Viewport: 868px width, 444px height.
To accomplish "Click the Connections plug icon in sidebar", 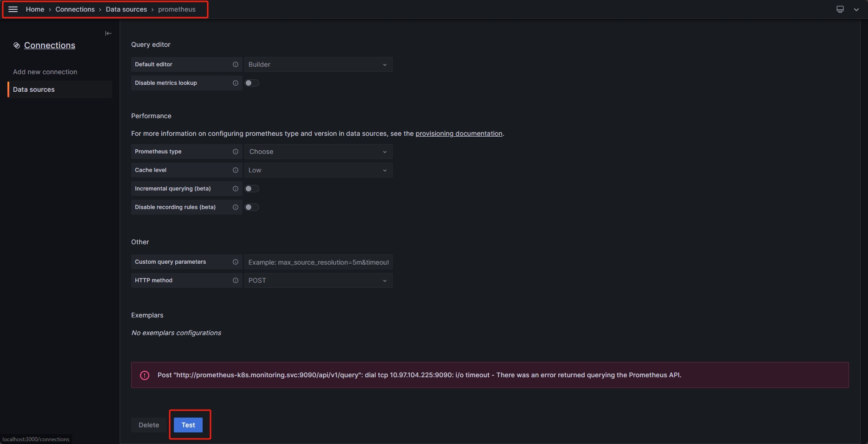I will click(17, 45).
